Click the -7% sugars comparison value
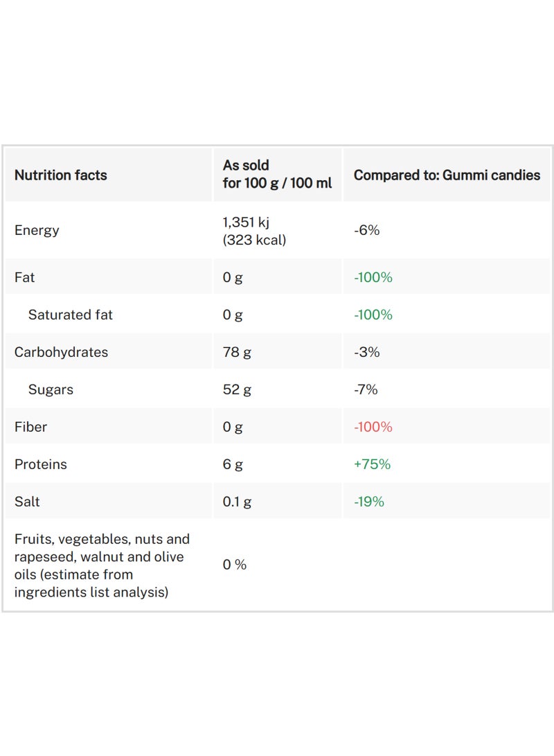The width and height of the screenshot is (554, 756). click(366, 389)
